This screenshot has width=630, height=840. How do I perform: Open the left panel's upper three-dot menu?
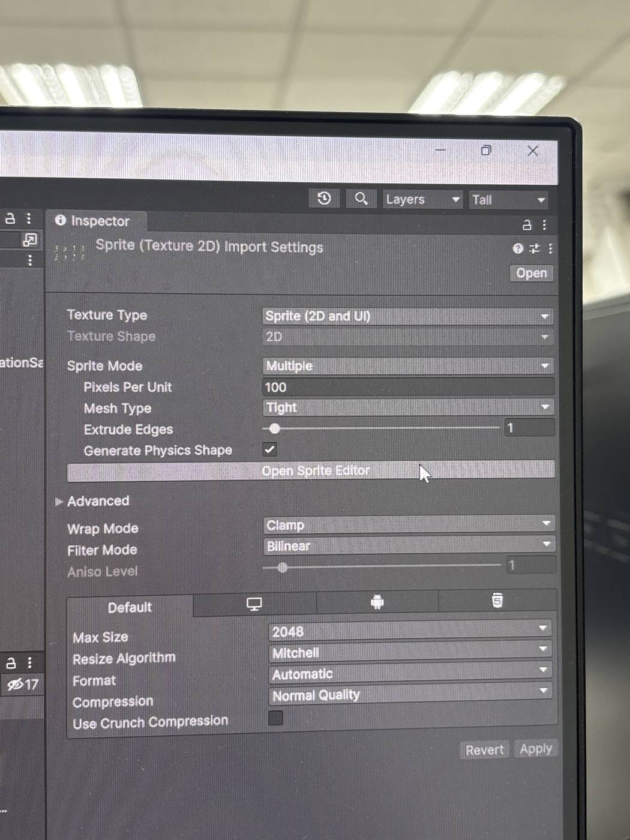(29, 218)
